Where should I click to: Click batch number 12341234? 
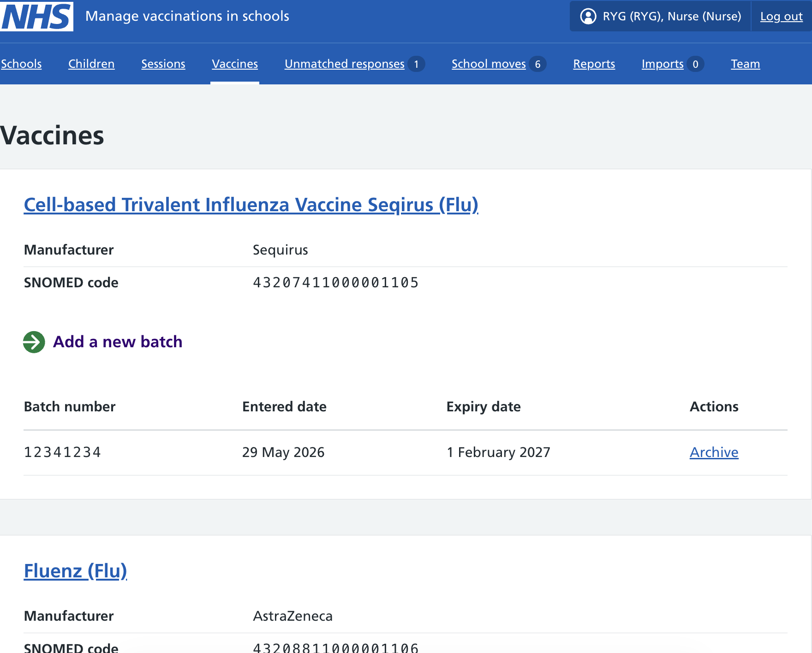[62, 452]
